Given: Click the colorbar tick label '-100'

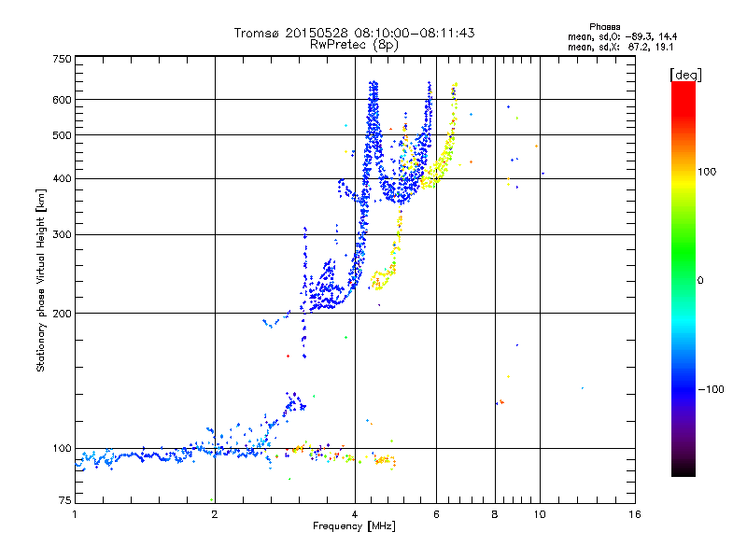Looking at the screenshot, I should tap(711, 389).
